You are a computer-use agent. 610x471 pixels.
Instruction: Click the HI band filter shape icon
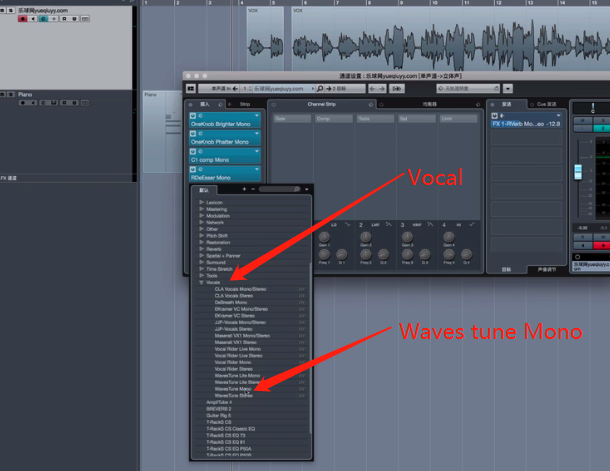pyautogui.click(x=472, y=225)
